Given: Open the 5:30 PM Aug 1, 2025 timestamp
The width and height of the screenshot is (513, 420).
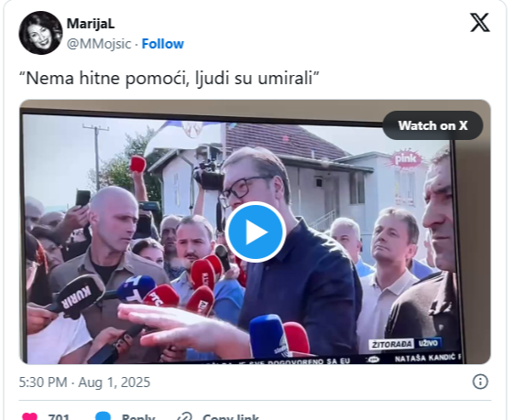Looking at the screenshot, I should (84, 382).
